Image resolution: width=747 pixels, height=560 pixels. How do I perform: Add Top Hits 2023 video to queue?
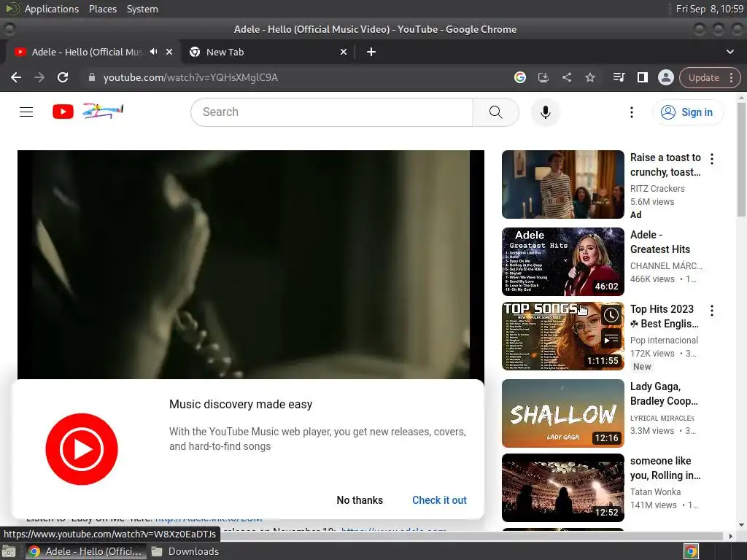[x=611, y=339]
